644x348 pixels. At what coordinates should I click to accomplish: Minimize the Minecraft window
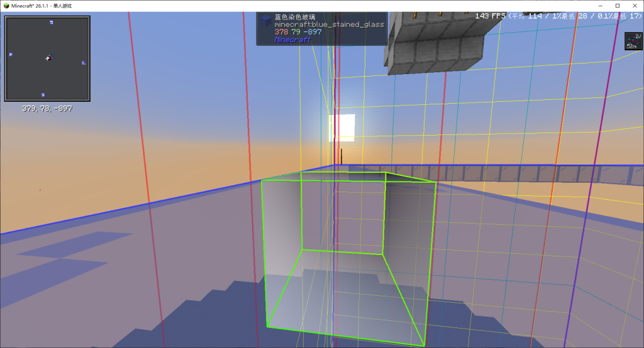coord(601,6)
